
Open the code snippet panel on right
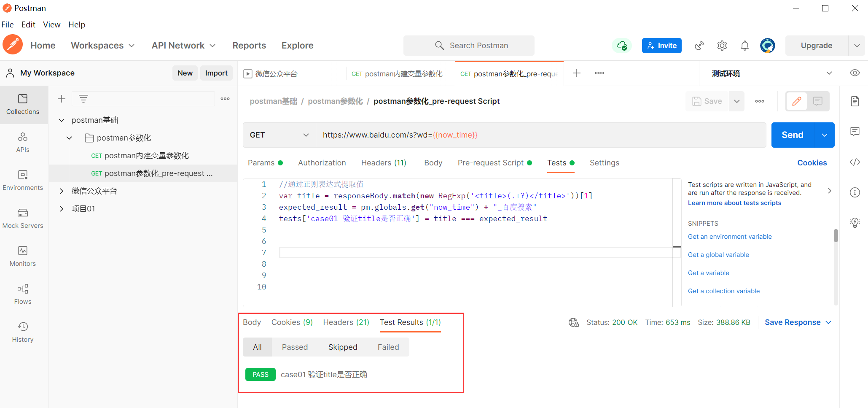tap(855, 162)
